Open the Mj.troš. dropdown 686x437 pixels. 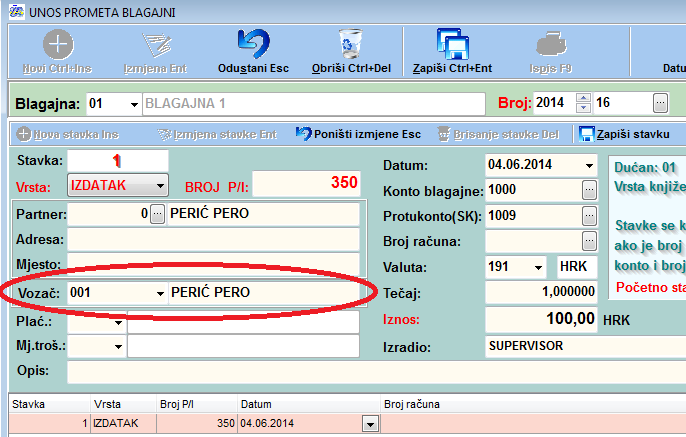[118, 346]
